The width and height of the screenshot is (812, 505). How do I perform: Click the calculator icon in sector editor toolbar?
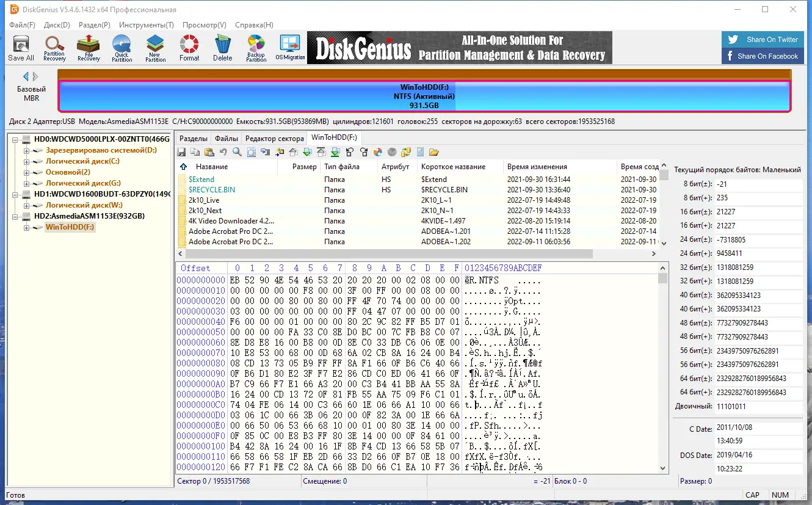[420, 152]
